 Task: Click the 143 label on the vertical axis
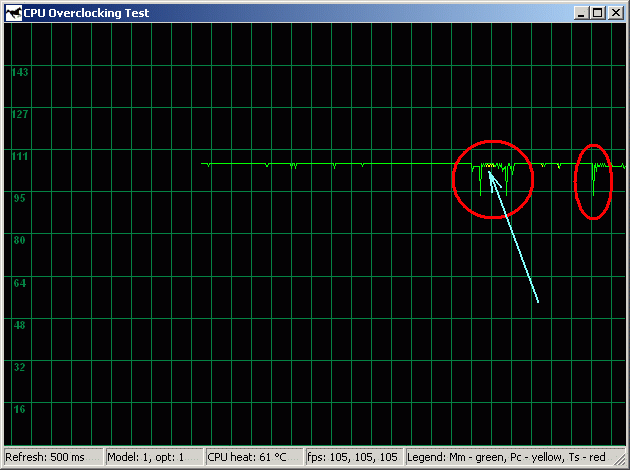[x=19, y=73]
